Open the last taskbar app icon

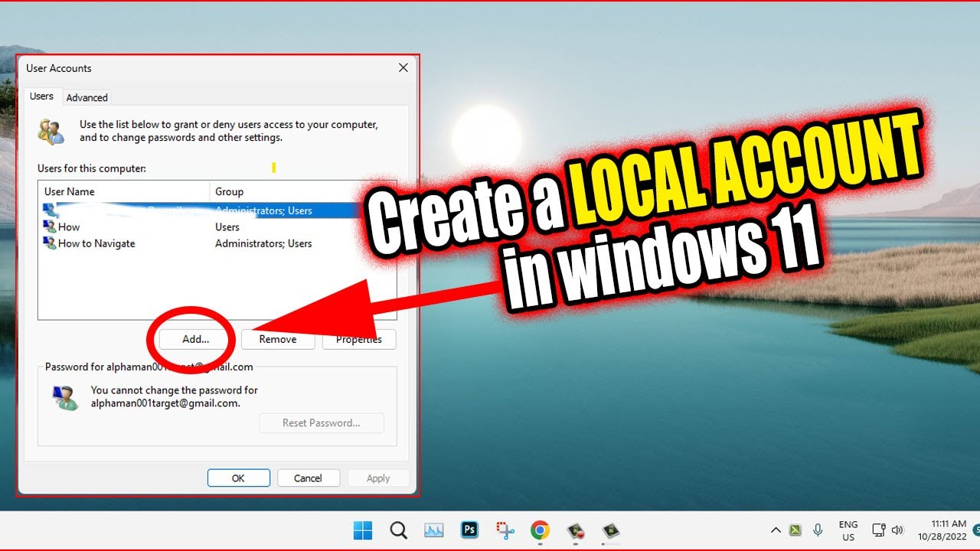(x=610, y=530)
